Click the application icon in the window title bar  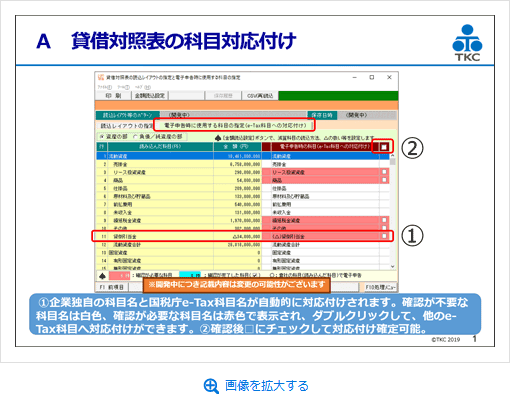(x=101, y=77)
